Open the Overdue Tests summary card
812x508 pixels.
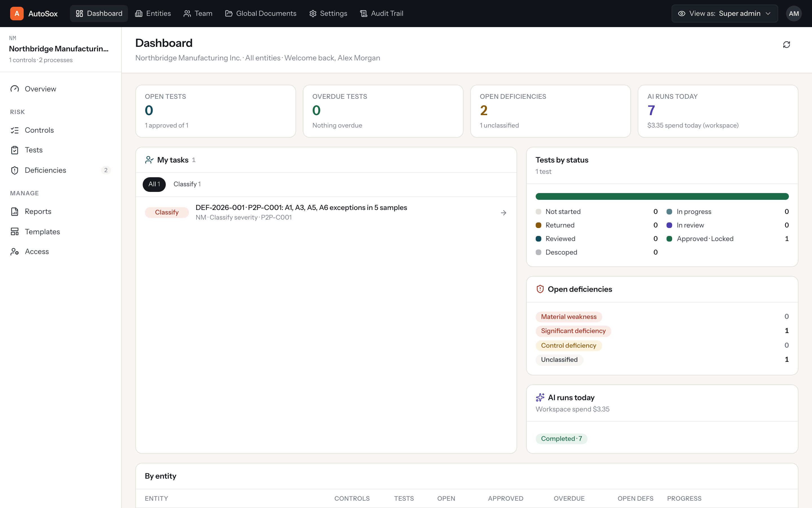383,111
